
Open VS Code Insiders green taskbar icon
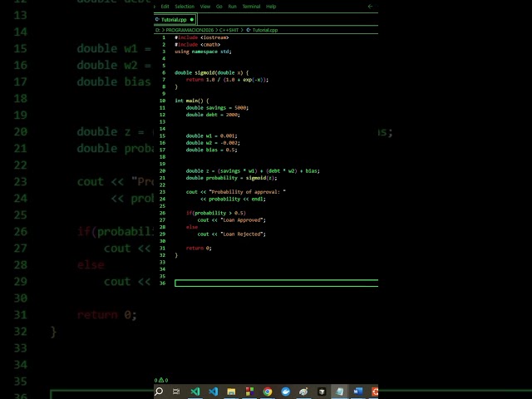tap(195, 392)
